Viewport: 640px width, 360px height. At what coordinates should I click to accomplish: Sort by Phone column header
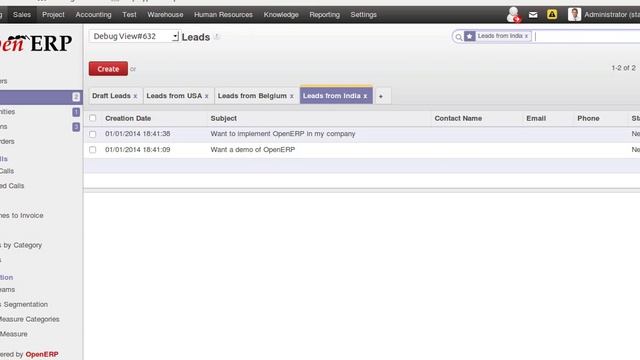[588, 118]
